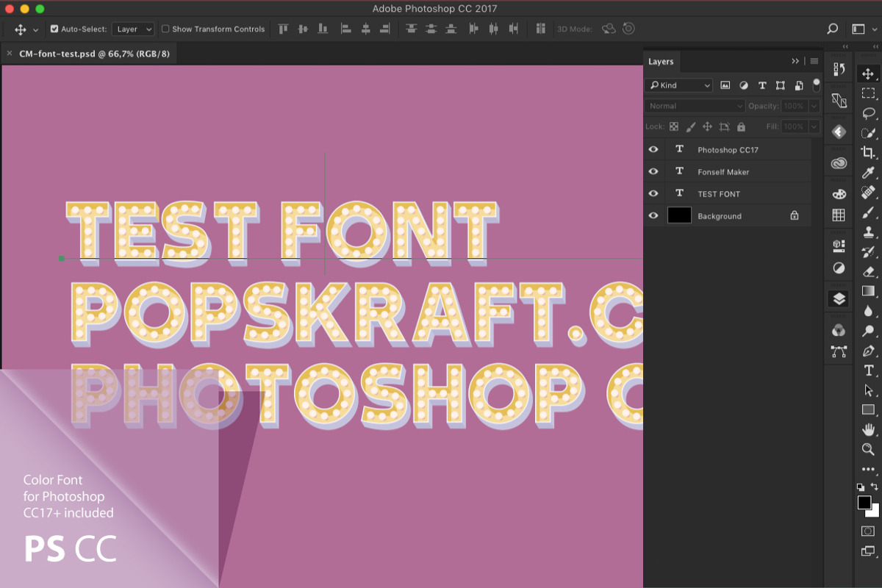Toggle layer filtering on/off switch

coord(816,85)
